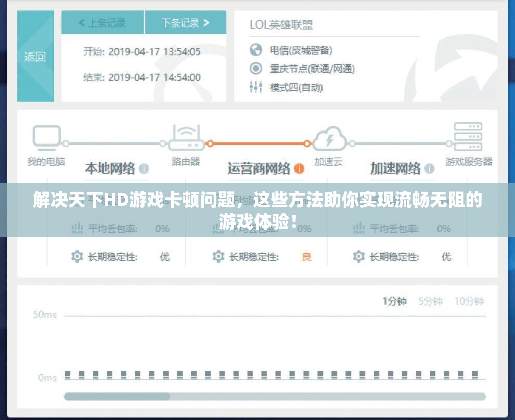Viewport: 515px width, 420px height.
Task: Select the 重庆节点(联通/网通) node icon
Action: pyautogui.click(x=255, y=68)
